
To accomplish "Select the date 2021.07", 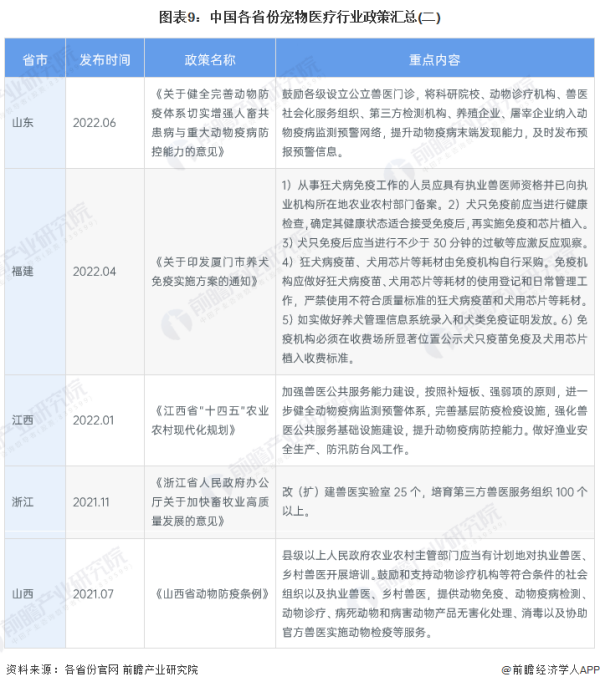I will pos(93,594).
